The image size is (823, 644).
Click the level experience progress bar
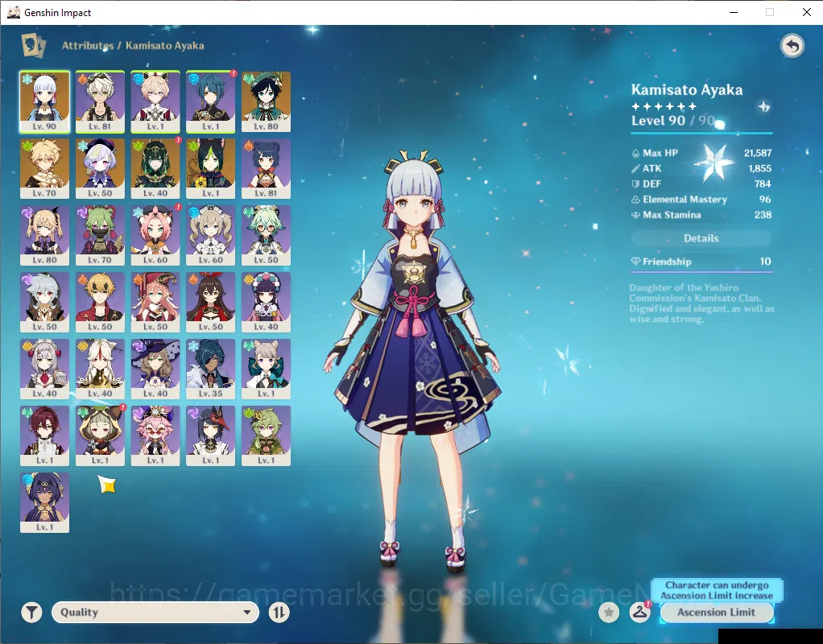[x=701, y=134]
